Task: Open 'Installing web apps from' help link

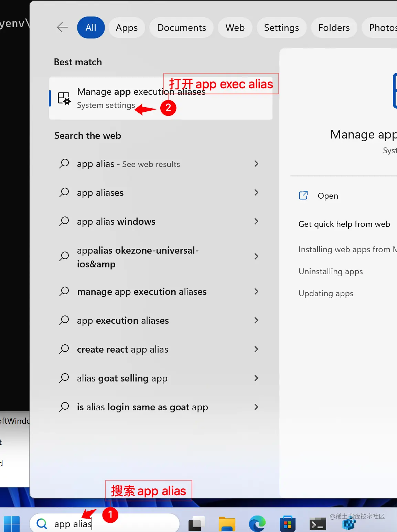Action: pos(347,250)
